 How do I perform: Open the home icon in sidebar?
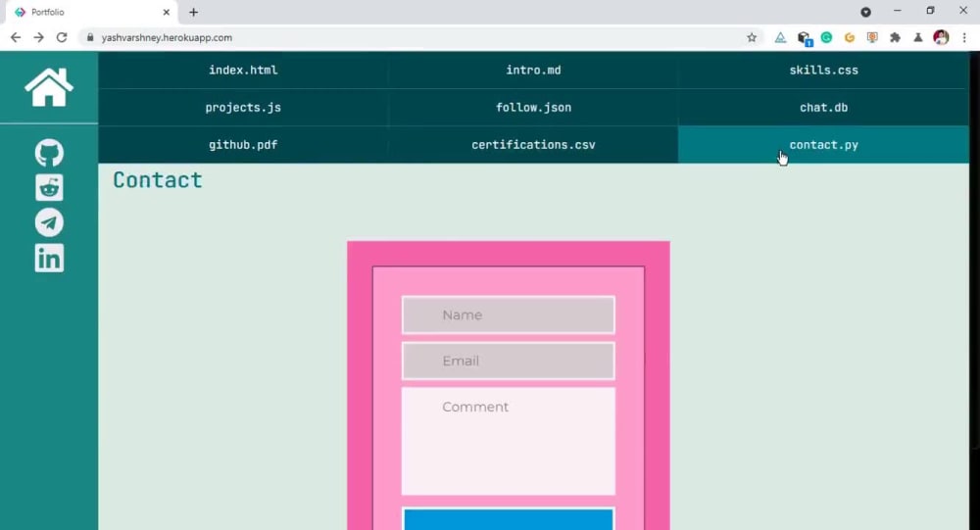[49, 87]
